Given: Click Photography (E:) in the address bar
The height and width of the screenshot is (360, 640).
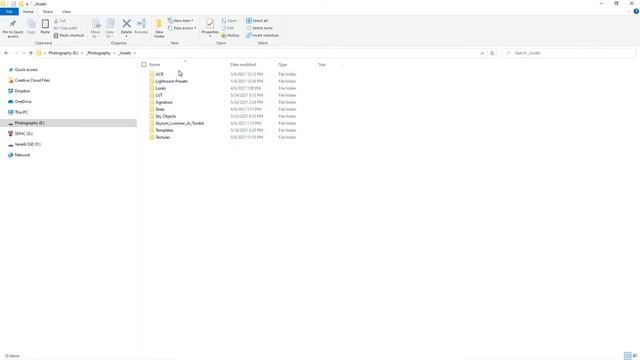Looking at the screenshot, I should 63,53.
